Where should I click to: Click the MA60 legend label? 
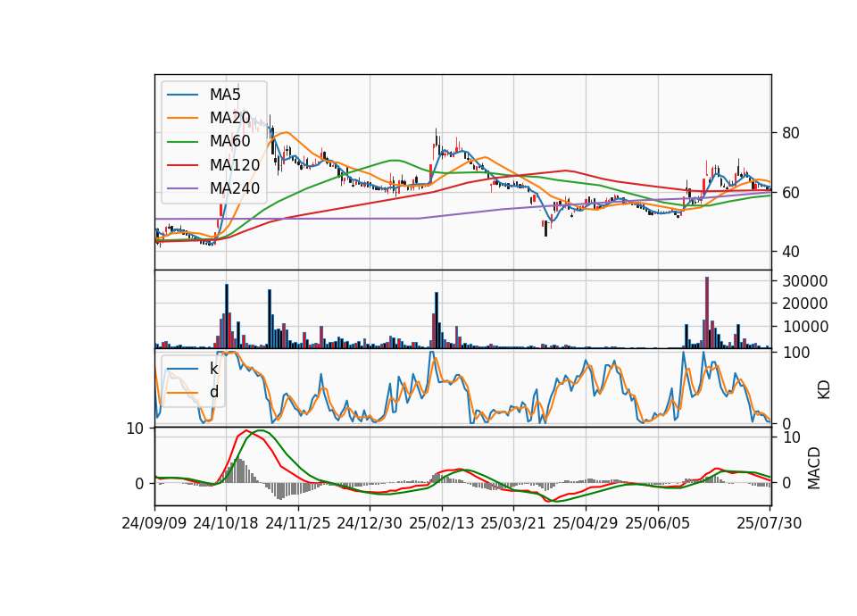pyautogui.click(x=229, y=141)
